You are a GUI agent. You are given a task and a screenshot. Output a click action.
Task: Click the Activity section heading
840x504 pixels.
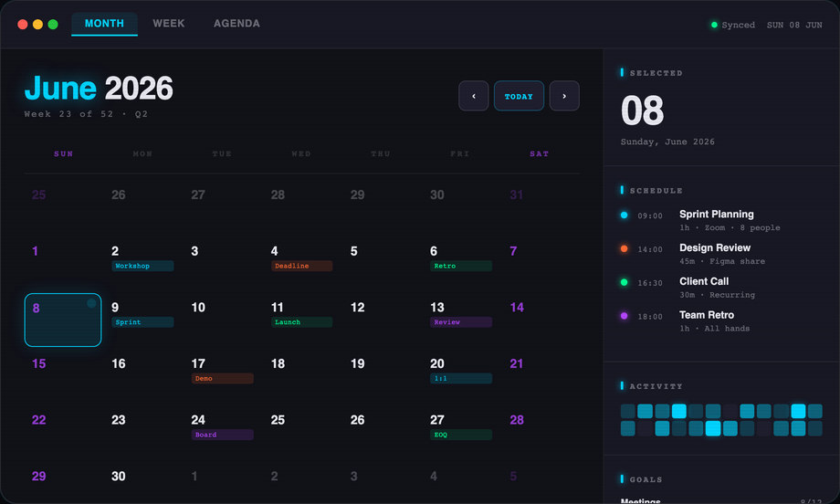tap(656, 386)
